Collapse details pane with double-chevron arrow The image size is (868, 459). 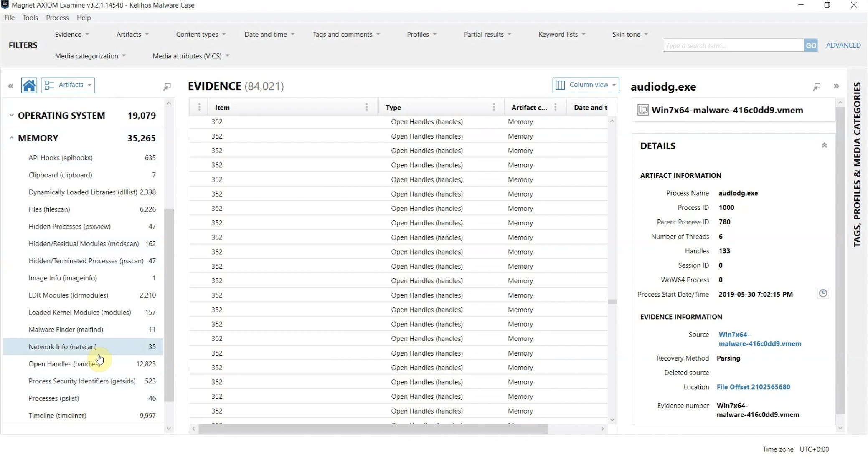pyautogui.click(x=836, y=86)
